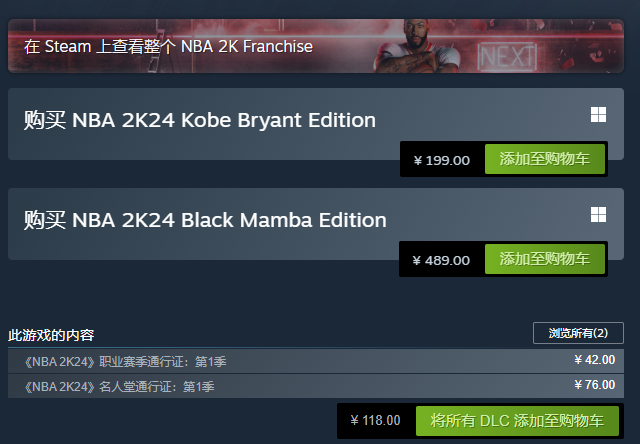Click 购买 NBA 2K24 Kobe Bryant Edition title
This screenshot has height=444, width=640.
200,121
